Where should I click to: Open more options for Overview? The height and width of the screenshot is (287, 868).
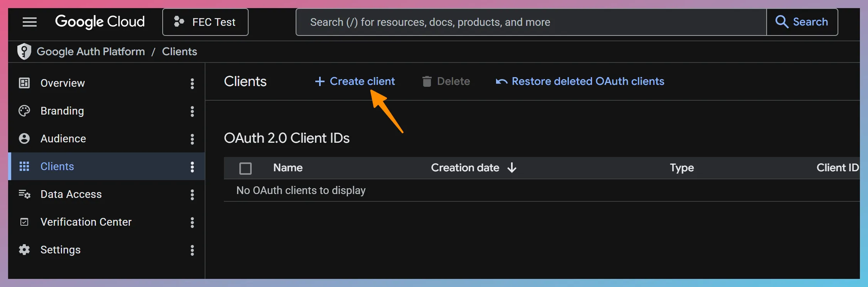click(192, 83)
